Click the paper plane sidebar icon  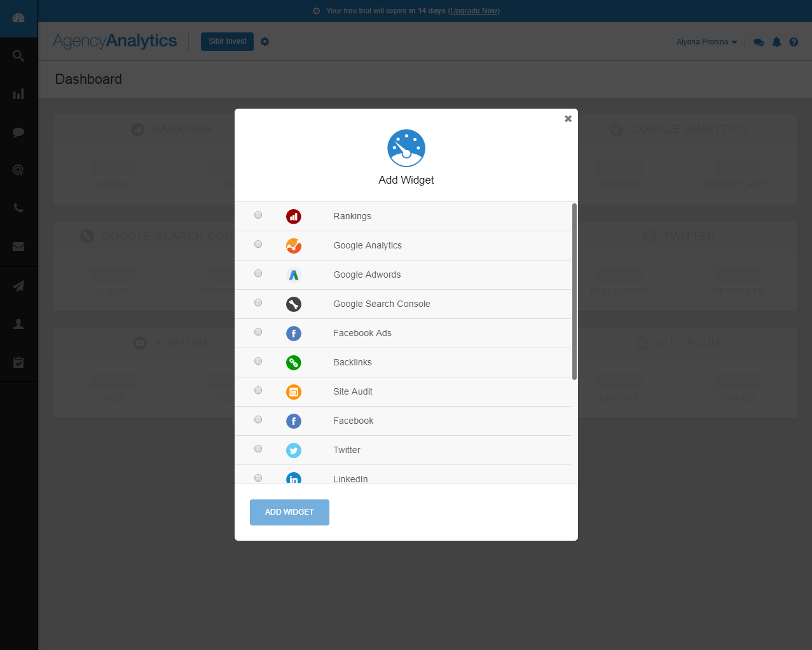click(x=18, y=285)
